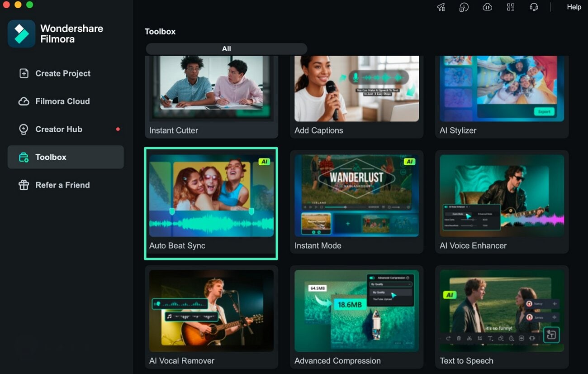Click the Refer a Friend gift icon

tap(24, 185)
